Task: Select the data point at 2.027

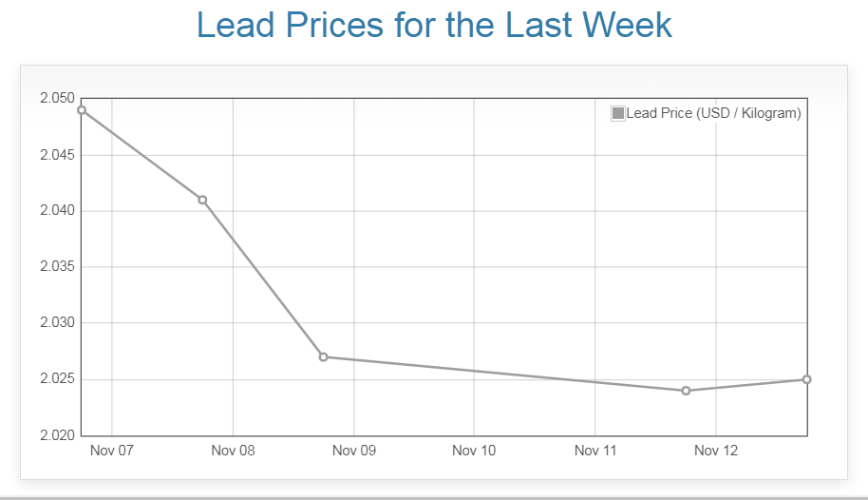Action: point(323,357)
